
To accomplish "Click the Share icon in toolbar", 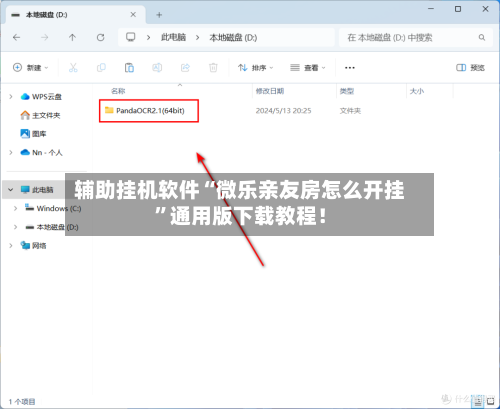I will [x=185, y=68].
